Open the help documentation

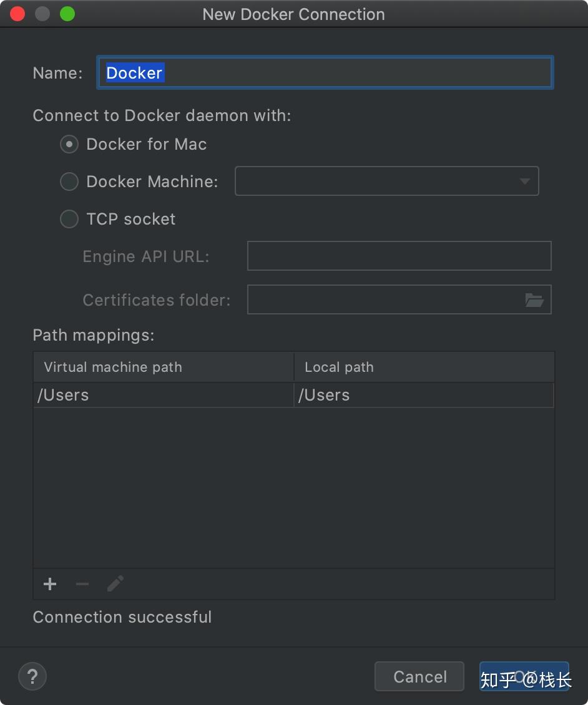tap(32, 676)
